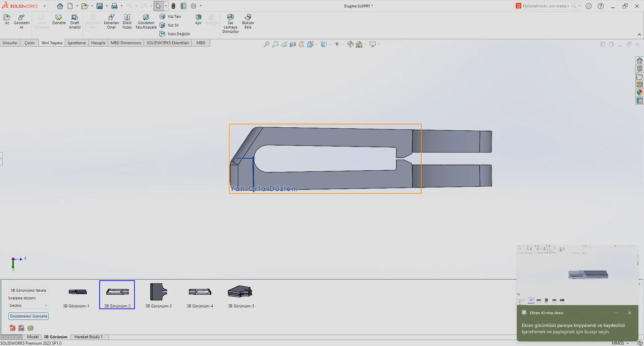Open the View Orientation cube
The height and width of the screenshot is (346, 644).
(310, 44)
